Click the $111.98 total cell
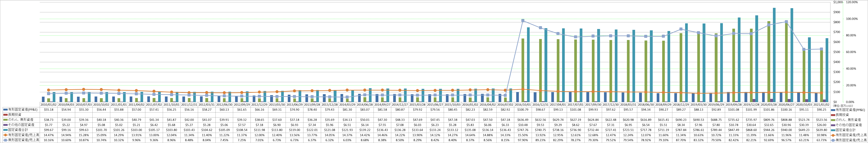This screenshot has height=143, width=868. coord(260,130)
